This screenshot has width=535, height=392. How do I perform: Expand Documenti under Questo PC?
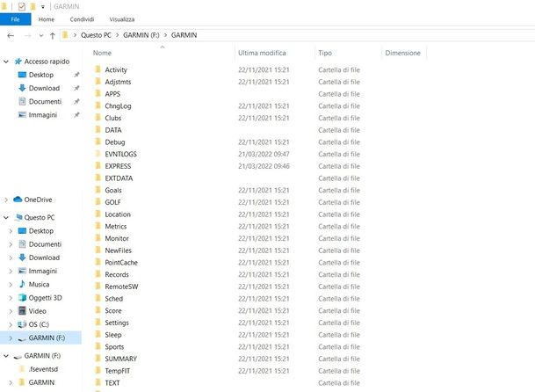(x=11, y=244)
